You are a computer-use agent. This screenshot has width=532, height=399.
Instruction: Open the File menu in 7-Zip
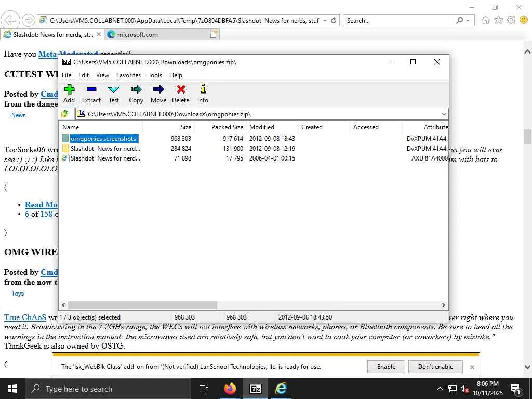[x=66, y=75]
